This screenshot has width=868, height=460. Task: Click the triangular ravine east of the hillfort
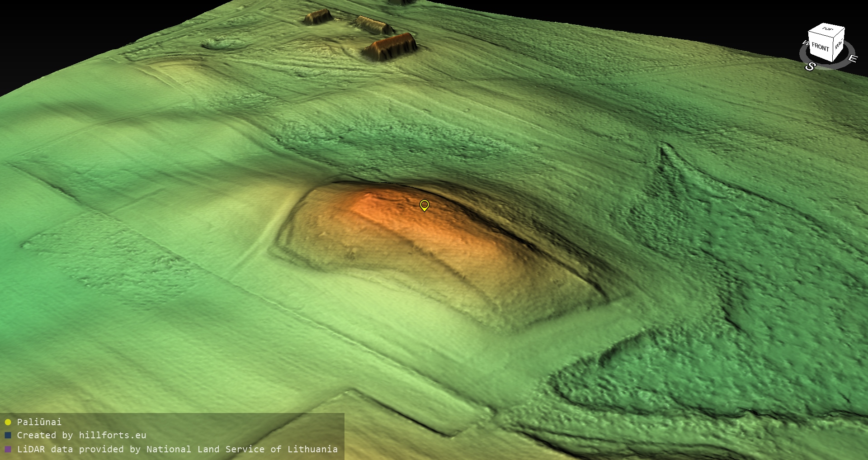point(678,181)
